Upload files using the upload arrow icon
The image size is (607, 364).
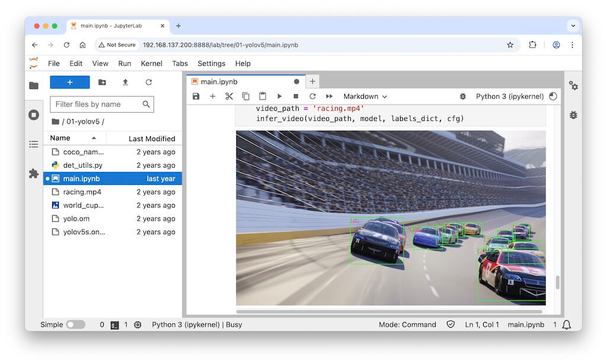click(x=125, y=82)
